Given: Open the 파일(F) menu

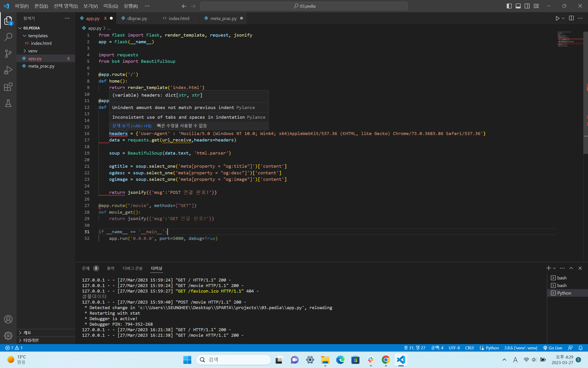Looking at the screenshot, I should (x=22, y=6).
